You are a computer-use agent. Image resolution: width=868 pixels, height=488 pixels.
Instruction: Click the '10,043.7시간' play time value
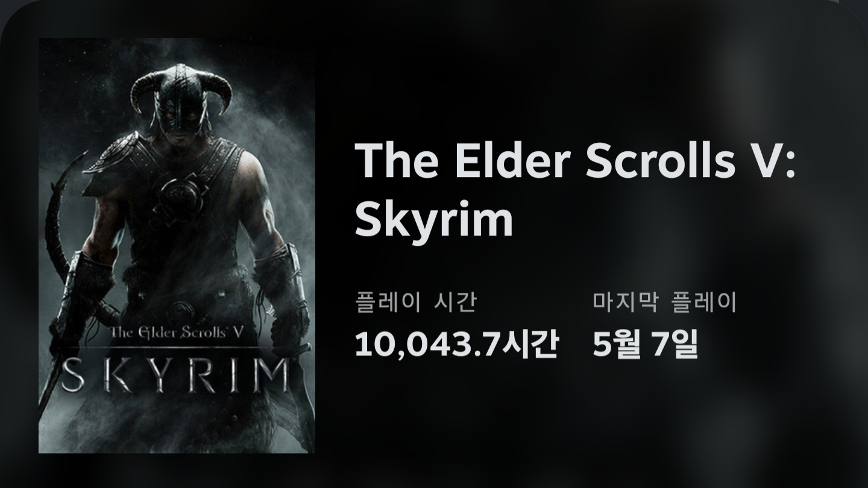pyautogui.click(x=457, y=344)
